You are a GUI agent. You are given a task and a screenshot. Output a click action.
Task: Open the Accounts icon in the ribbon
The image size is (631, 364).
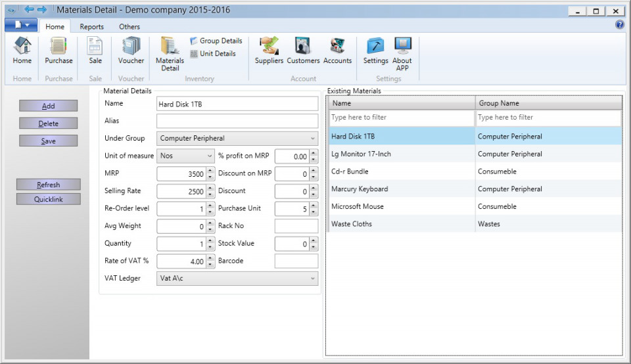(x=337, y=51)
